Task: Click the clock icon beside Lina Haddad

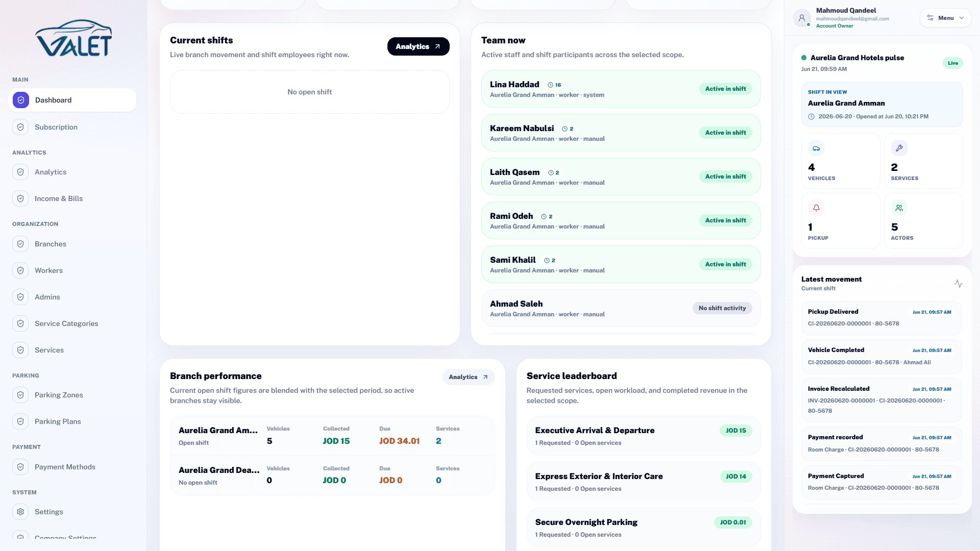Action: coord(550,85)
